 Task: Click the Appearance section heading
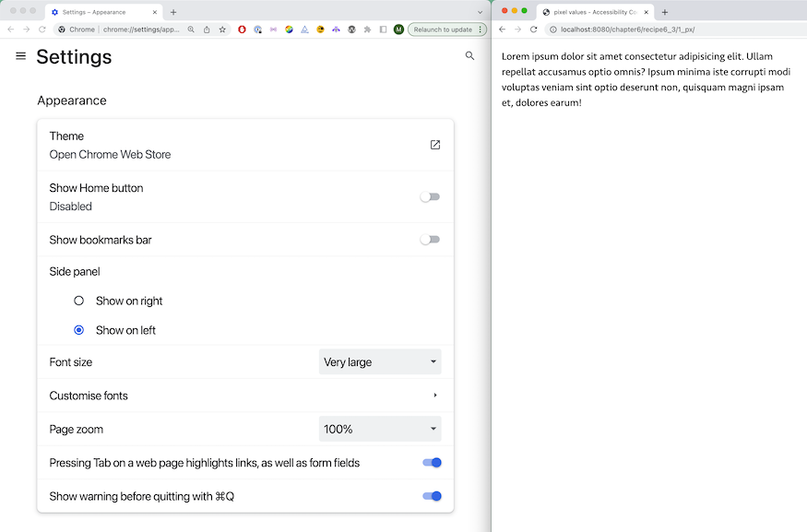(x=72, y=100)
